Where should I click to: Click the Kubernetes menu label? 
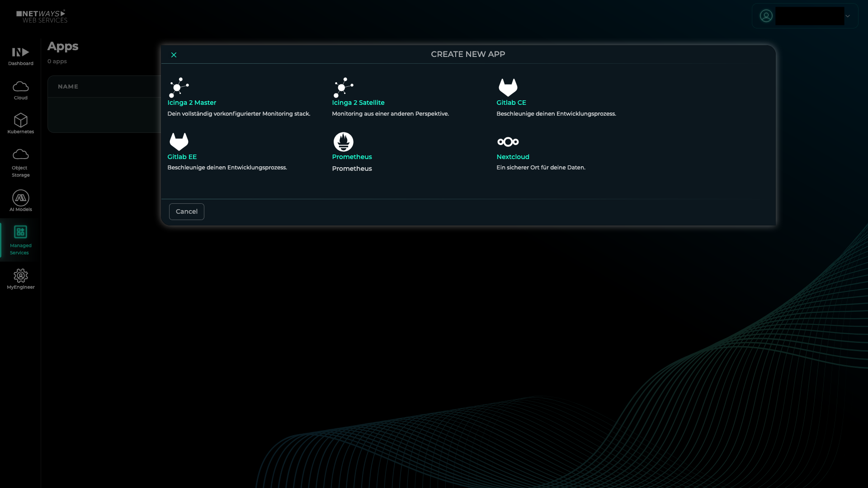point(20,132)
